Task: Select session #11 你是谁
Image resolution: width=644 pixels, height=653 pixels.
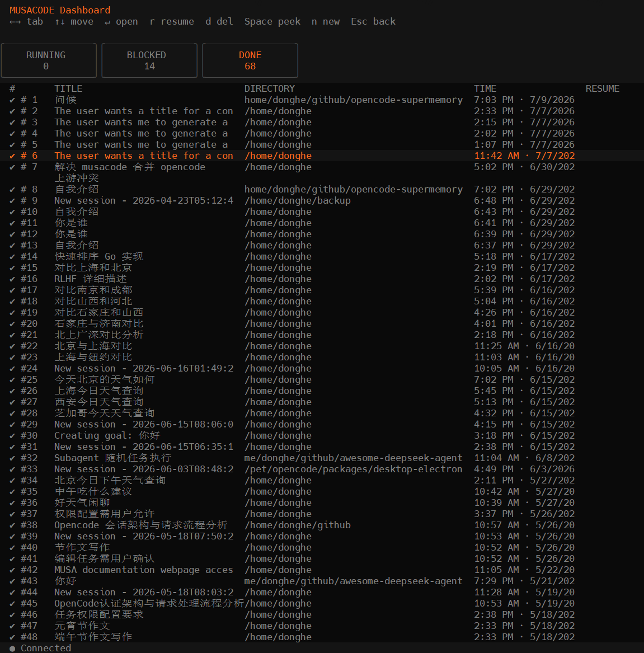Action: click(x=322, y=223)
